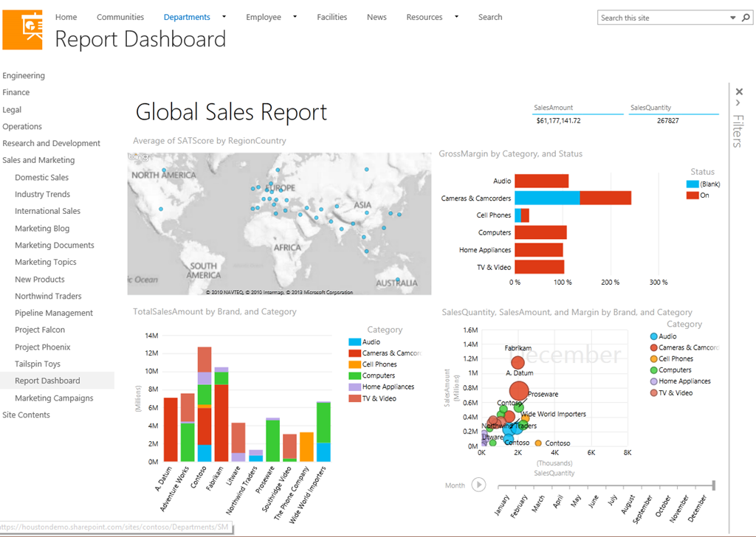Click the orange Contoso bubble
The image size is (756, 537).
click(538, 443)
